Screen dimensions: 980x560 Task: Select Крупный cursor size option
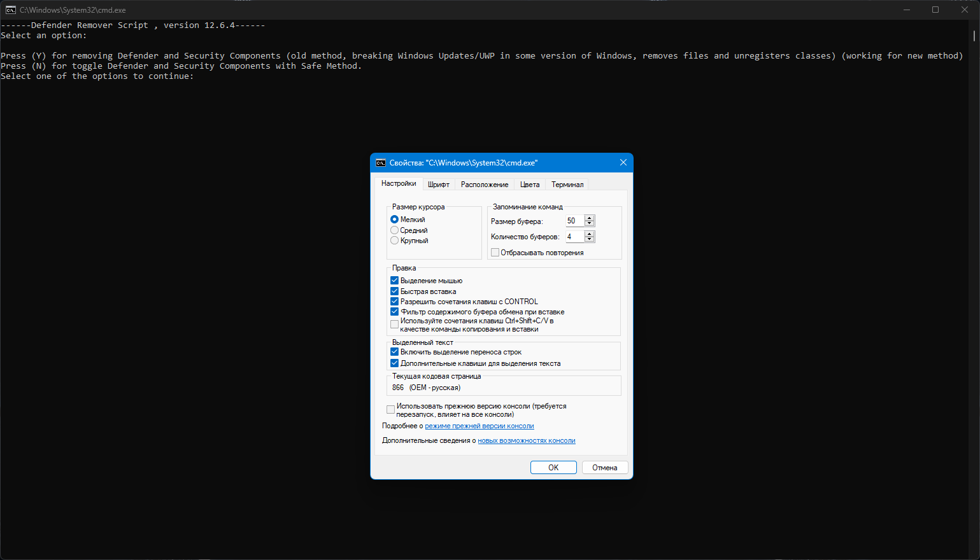pos(395,241)
